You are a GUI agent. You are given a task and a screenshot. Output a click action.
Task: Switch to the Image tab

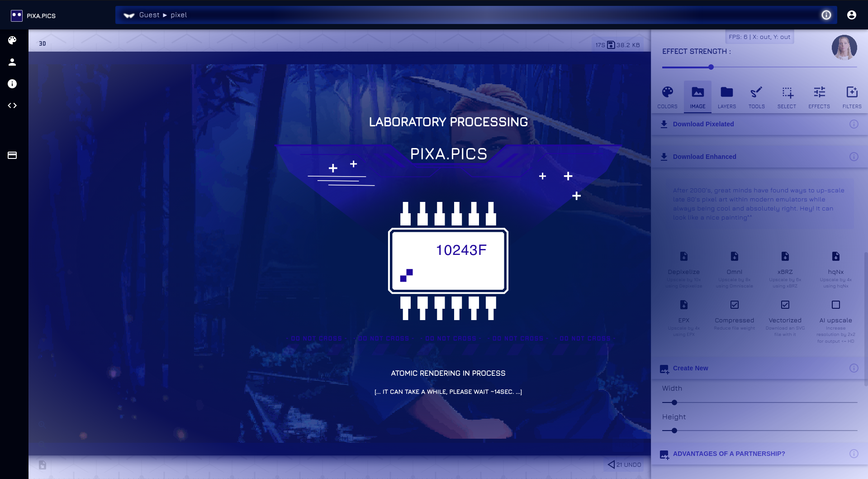coord(697,97)
